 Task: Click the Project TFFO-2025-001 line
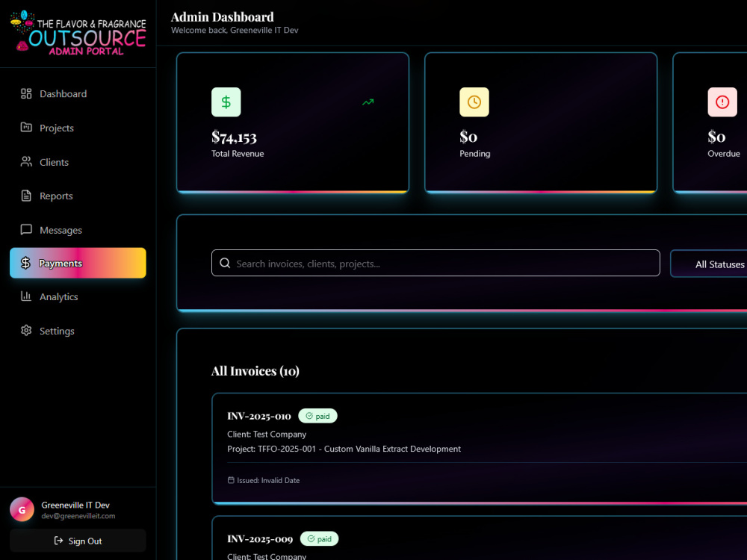coord(344,449)
